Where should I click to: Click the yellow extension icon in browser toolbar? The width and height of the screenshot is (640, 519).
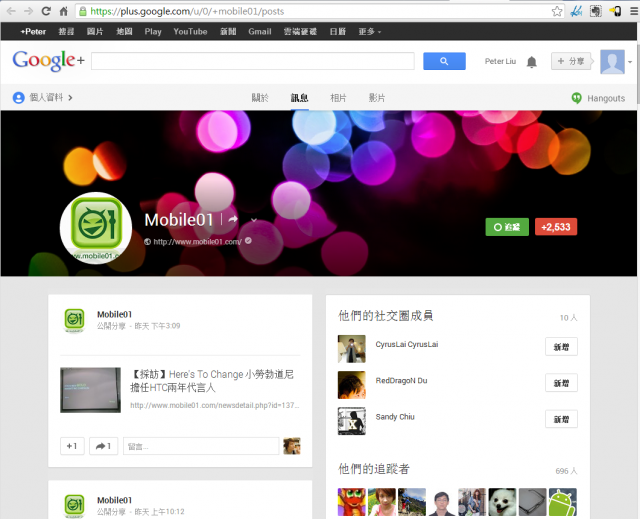coord(615,11)
